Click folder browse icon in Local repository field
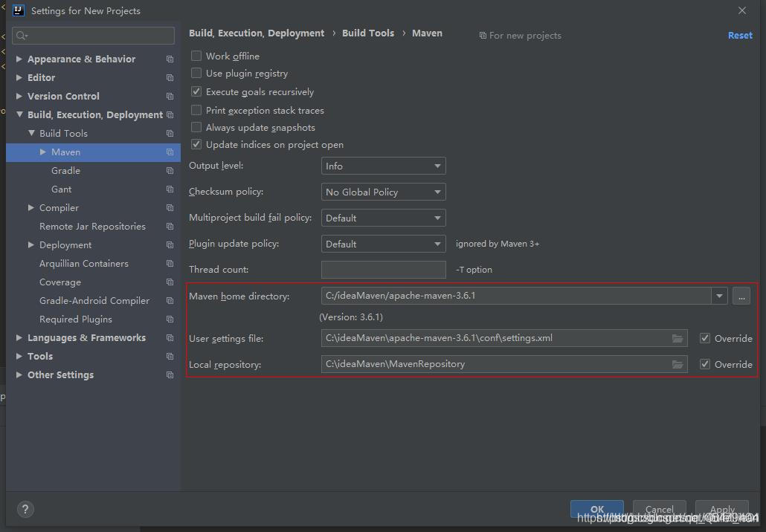 tap(677, 364)
